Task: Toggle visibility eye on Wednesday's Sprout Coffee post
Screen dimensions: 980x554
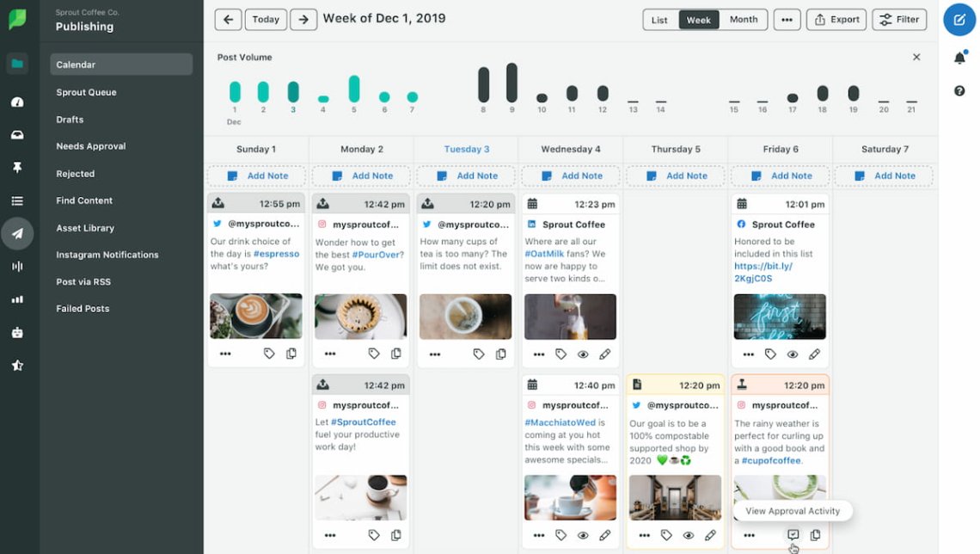Action: 584,354
